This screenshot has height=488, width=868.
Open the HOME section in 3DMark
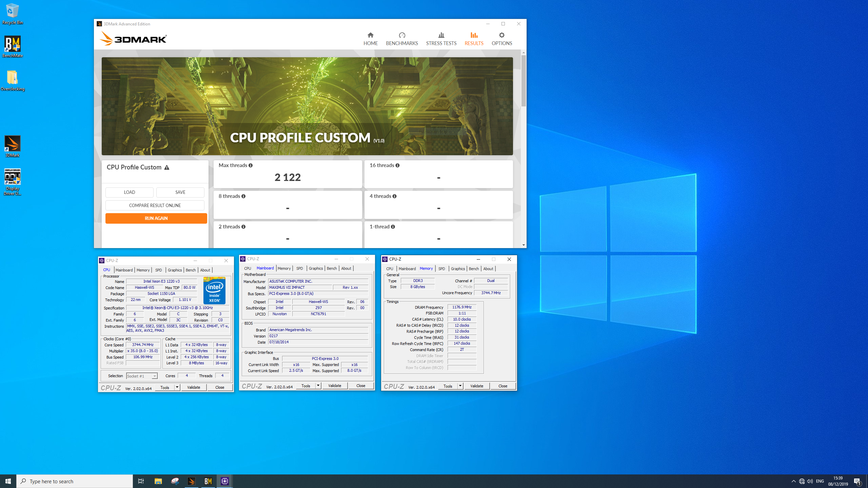click(x=370, y=39)
